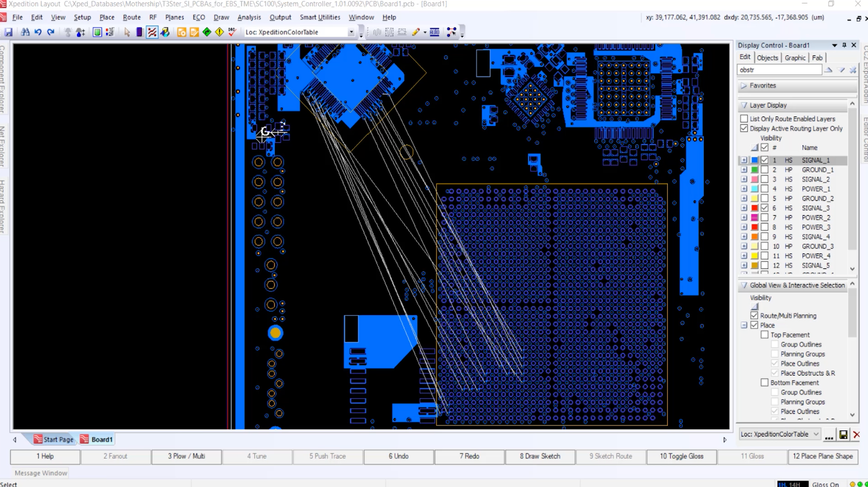Expand the SIGNAL_2 layer tree node
The height and width of the screenshot is (487, 868).
click(x=744, y=180)
